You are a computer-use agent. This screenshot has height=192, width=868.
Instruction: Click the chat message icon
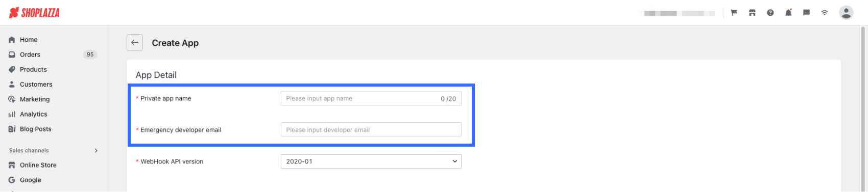[806, 13]
